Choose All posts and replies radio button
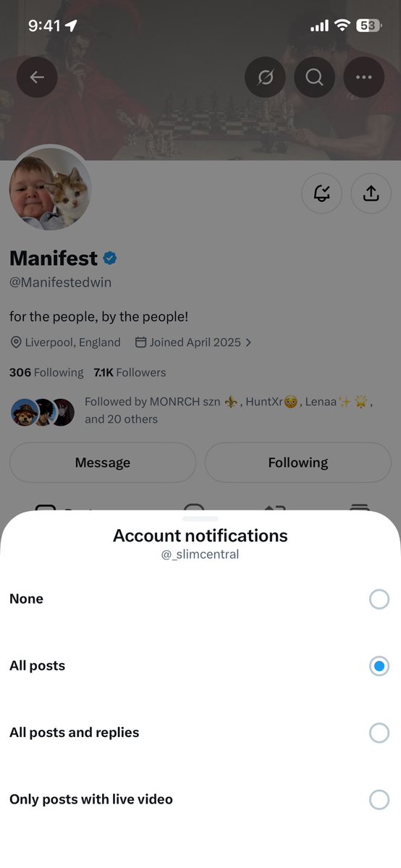401x868 pixels. point(379,733)
